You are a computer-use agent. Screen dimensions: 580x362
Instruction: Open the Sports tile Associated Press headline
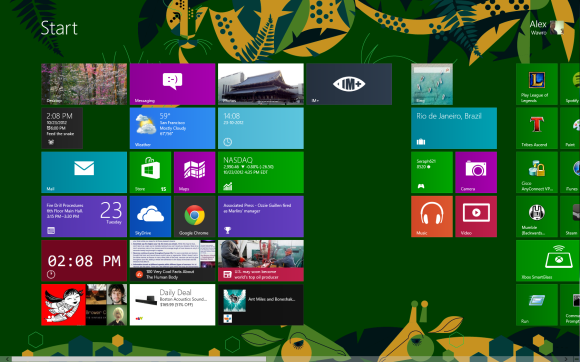(261, 217)
